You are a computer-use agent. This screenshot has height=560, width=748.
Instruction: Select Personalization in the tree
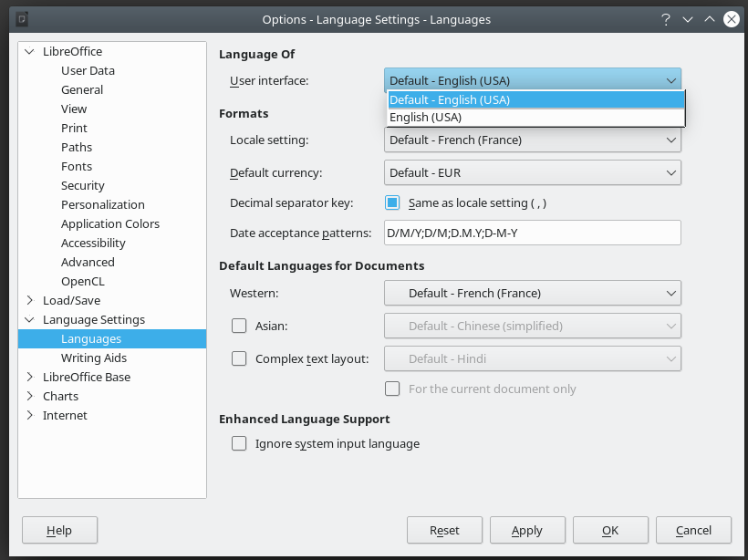[x=102, y=204]
